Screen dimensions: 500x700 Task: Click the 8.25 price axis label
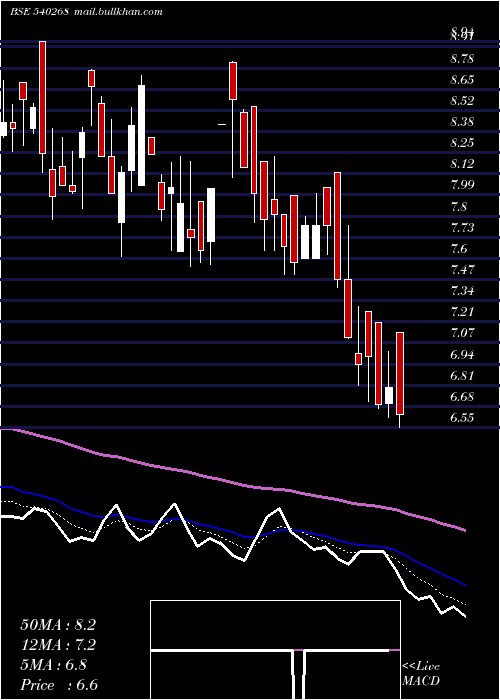[462, 142]
